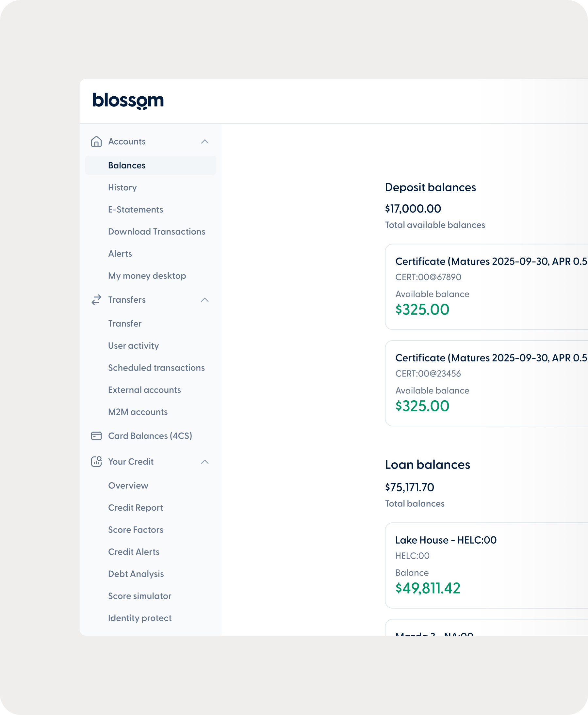Click the Accounts home icon

click(96, 141)
